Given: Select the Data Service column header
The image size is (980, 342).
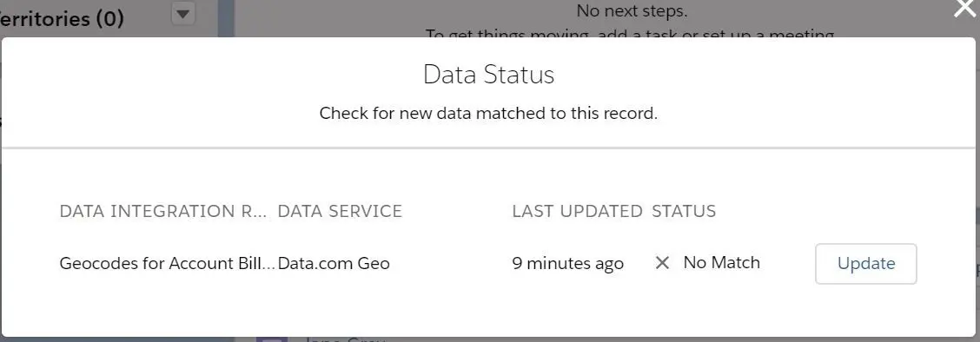Looking at the screenshot, I should (340, 211).
